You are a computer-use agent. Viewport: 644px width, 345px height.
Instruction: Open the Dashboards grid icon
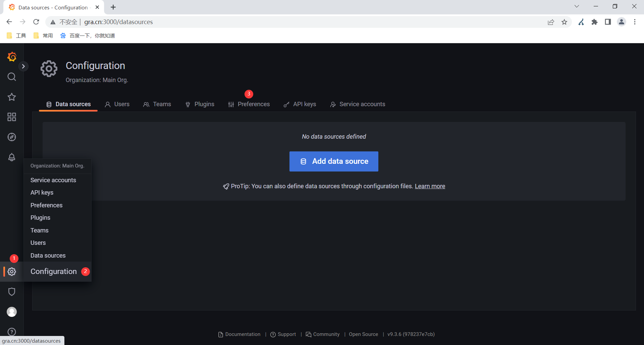pos(12,117)
